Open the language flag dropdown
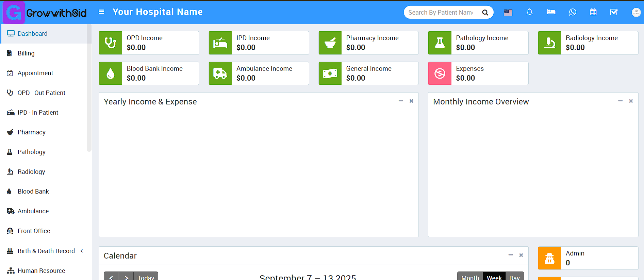The image size is (644, 280). [508, 13]
